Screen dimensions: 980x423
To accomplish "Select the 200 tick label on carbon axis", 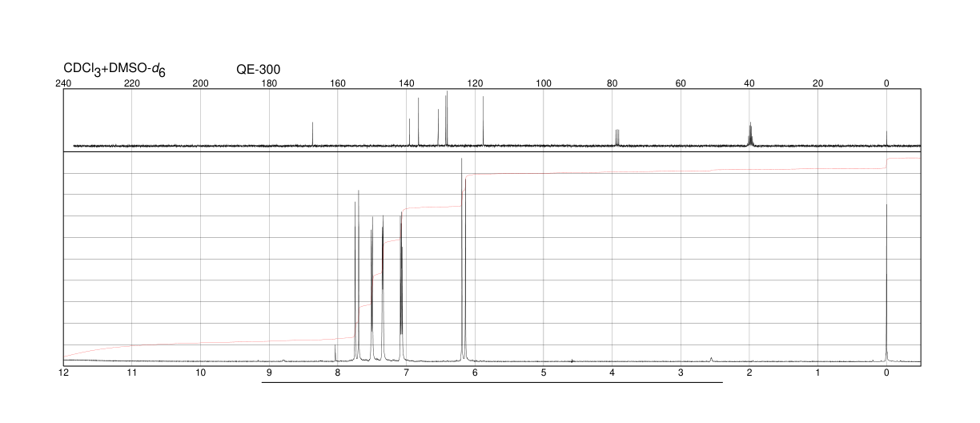I will coord(201,83).
